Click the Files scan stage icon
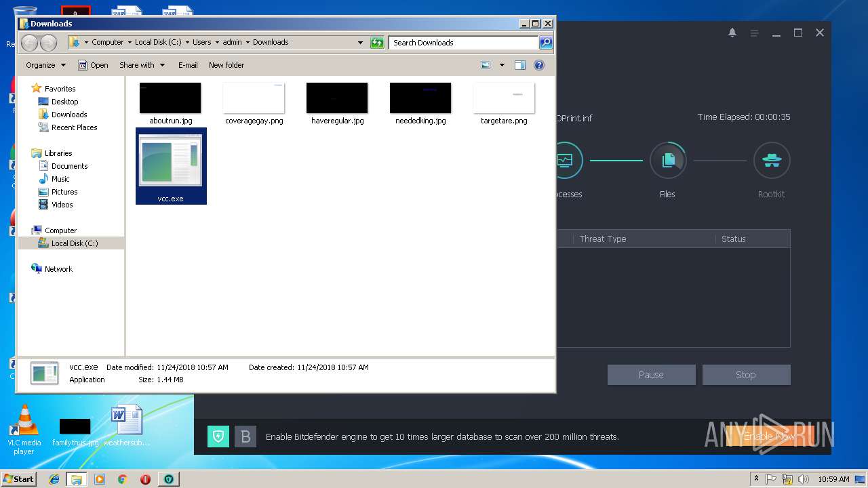 pos(668,160)
